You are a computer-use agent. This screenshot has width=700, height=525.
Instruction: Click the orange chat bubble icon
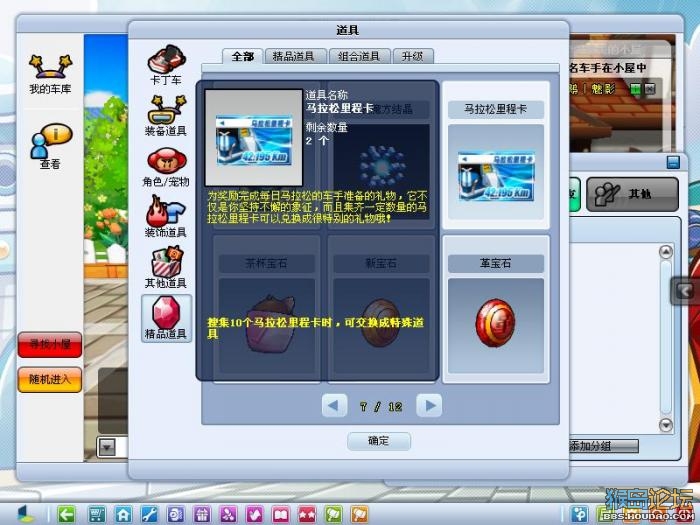pyautogui.click(x=360, y=514)
